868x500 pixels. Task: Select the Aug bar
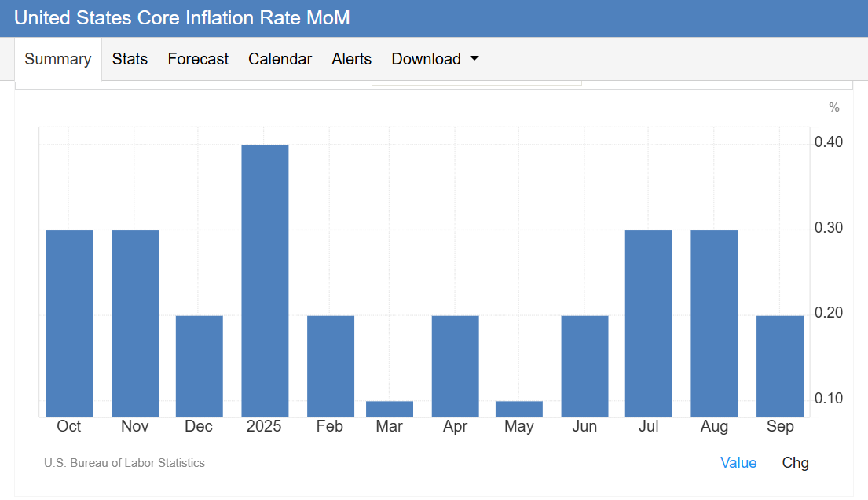click(x=714, y=323)
